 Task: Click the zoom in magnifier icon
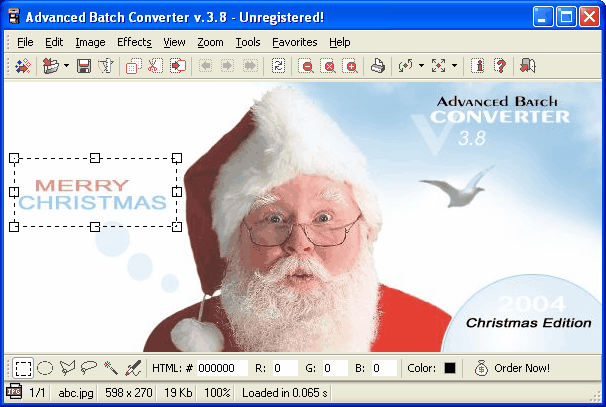click(x=350, y=66)
